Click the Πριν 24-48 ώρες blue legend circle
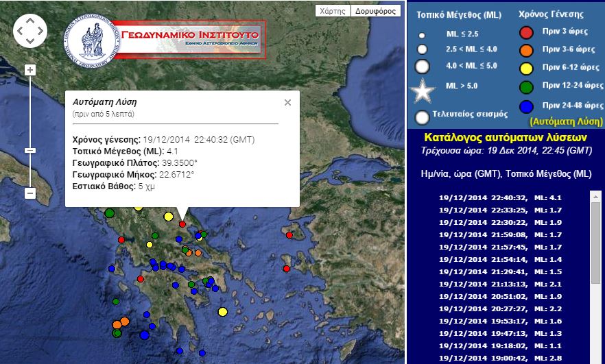The image size is (605, 364). coord(526,107)
